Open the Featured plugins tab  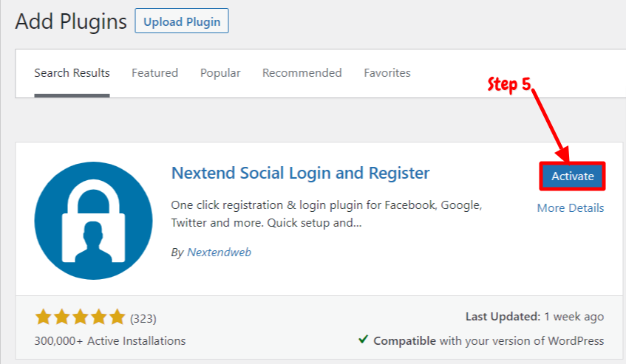point(155,73)
